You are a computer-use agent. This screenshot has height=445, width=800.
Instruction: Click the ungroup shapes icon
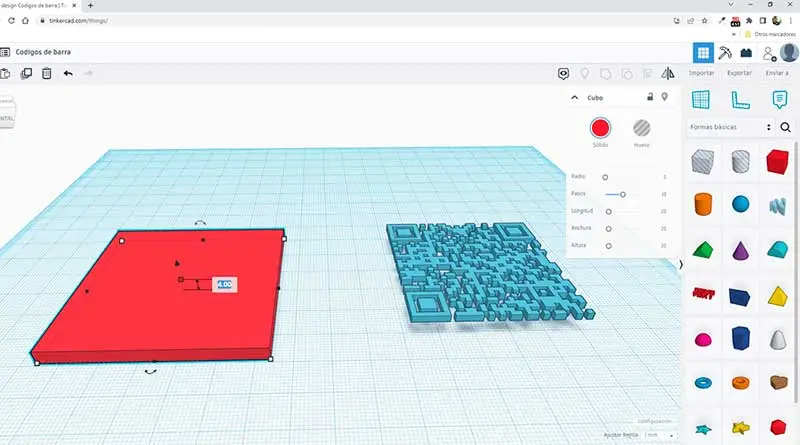[x=627, y=74]
